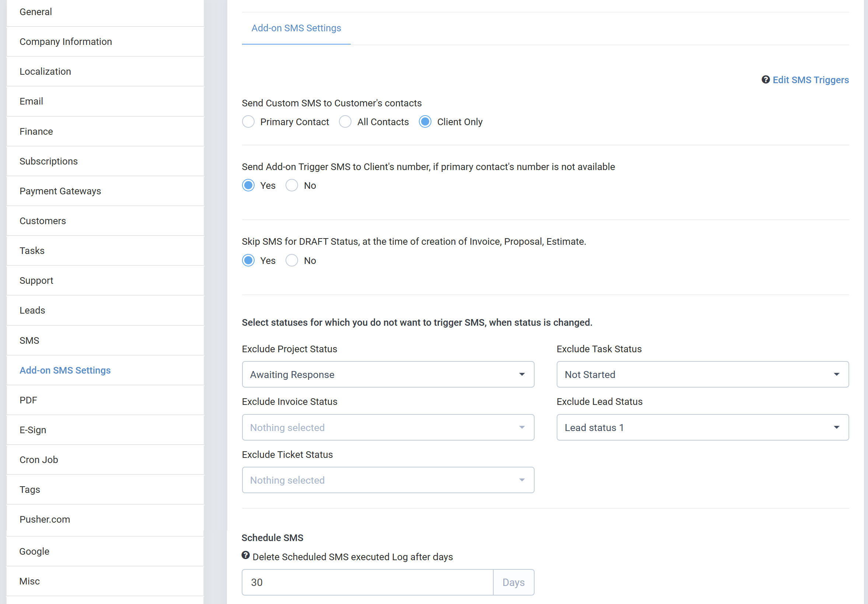
Task: Open Company Information settings
Action: pyautogui.click(x=66, y=42)
